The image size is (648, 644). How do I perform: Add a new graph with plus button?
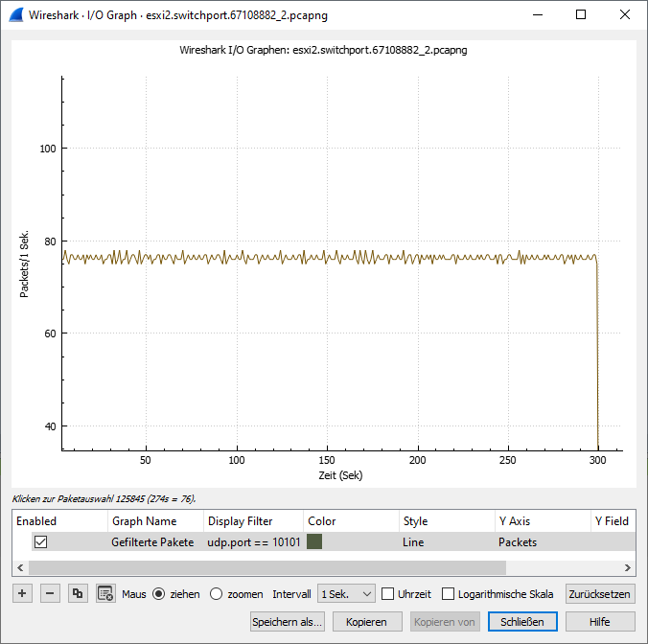click(x=22, y=593)
